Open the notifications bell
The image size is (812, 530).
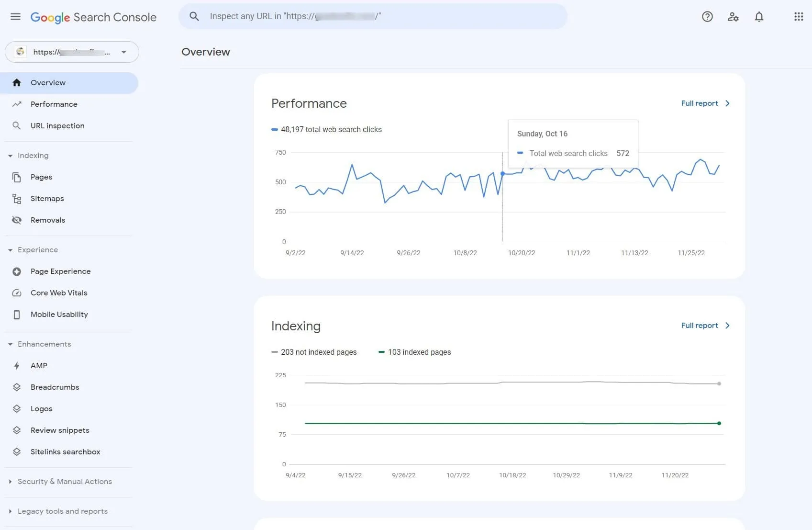(759, 17)
